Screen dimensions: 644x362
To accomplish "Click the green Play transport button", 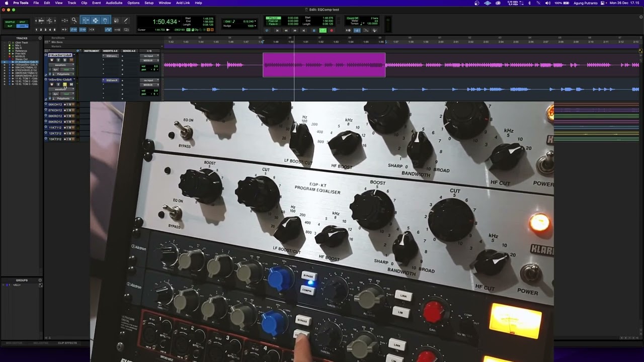I will tap(323, 31).
